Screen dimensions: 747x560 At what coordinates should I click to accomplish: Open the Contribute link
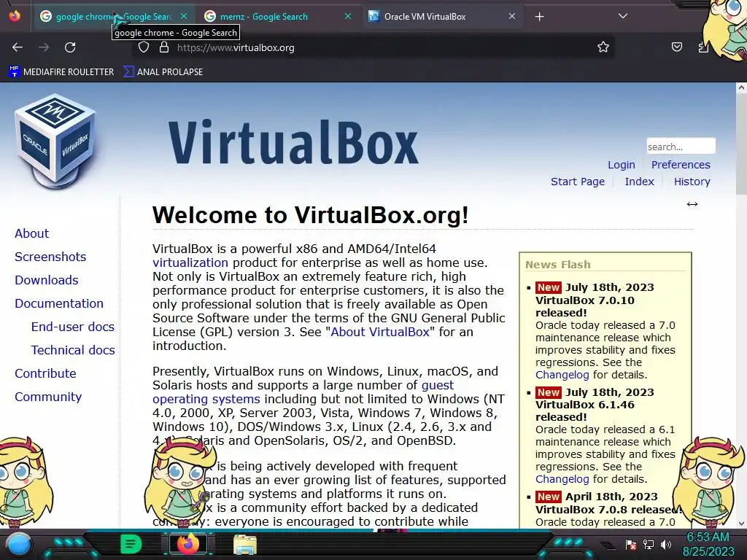tap(45, 373)
